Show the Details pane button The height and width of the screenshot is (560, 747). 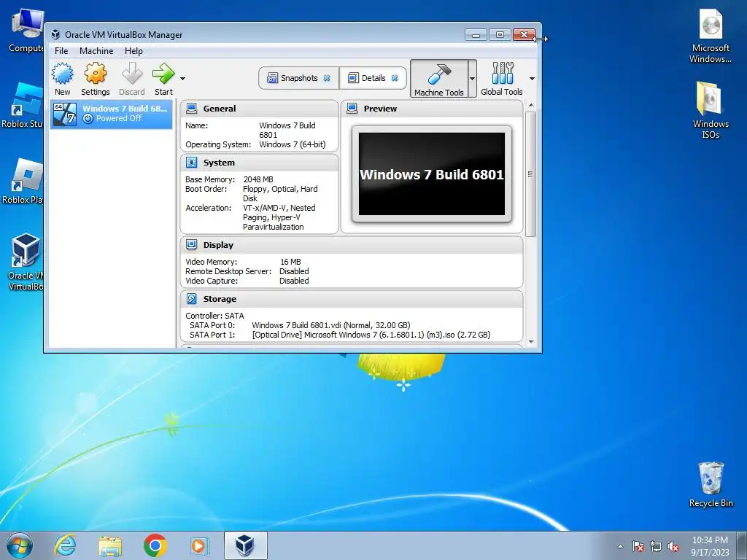[373, 78]
